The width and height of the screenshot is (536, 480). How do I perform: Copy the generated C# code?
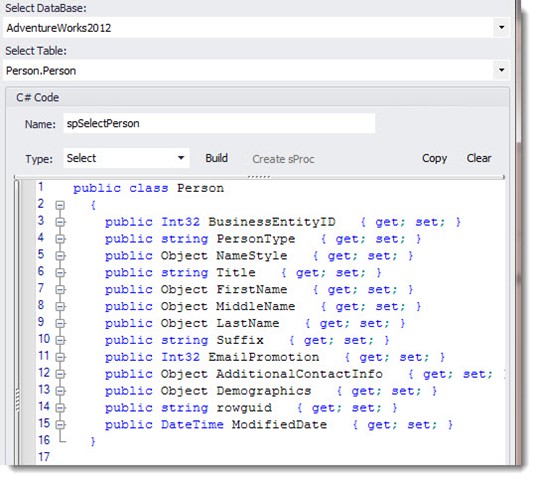[434, 158]
